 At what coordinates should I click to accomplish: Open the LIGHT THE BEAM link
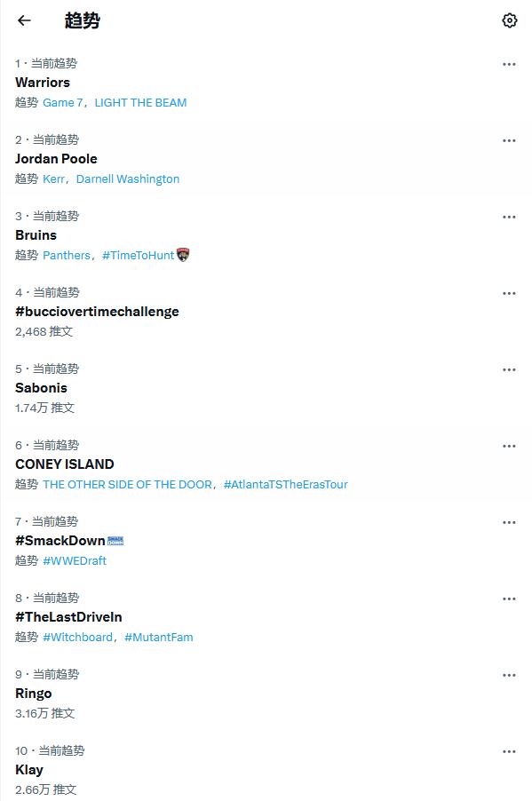(140, 103)
